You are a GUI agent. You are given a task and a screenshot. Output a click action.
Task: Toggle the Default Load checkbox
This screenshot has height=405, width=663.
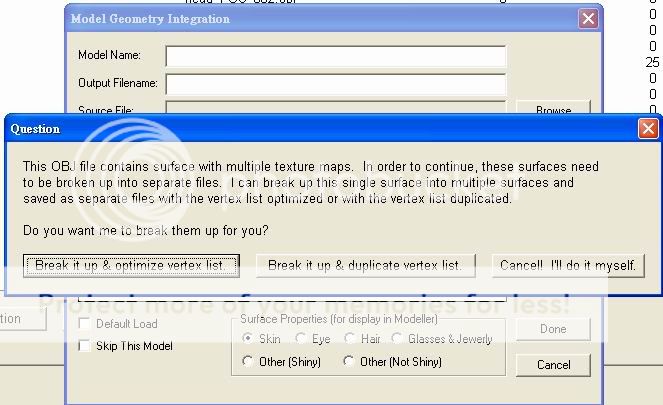(86, 324)
